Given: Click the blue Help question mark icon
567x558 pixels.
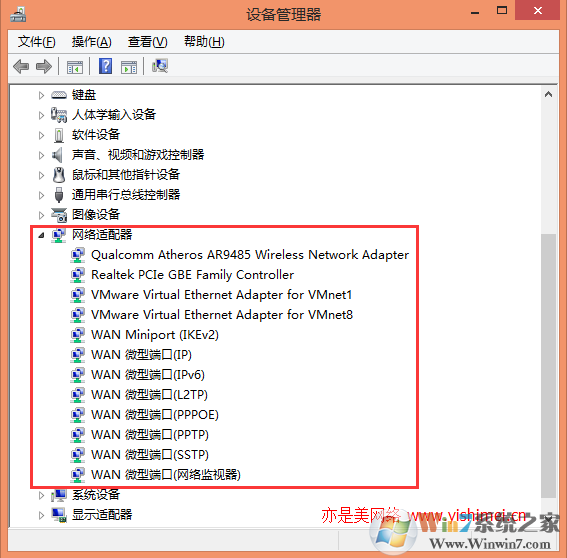Looking at the screenshot, I should pyautogui.click(x=105, y=66).
